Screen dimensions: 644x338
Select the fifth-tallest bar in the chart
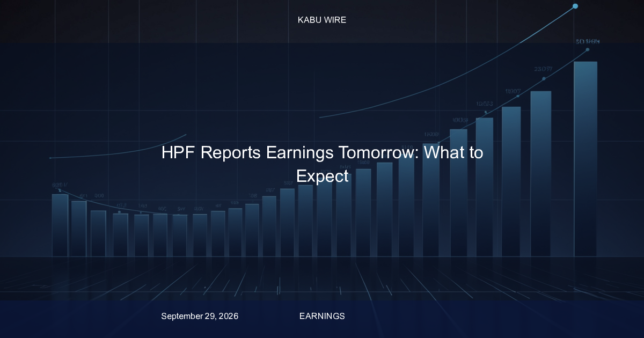(x=459, y=193)
